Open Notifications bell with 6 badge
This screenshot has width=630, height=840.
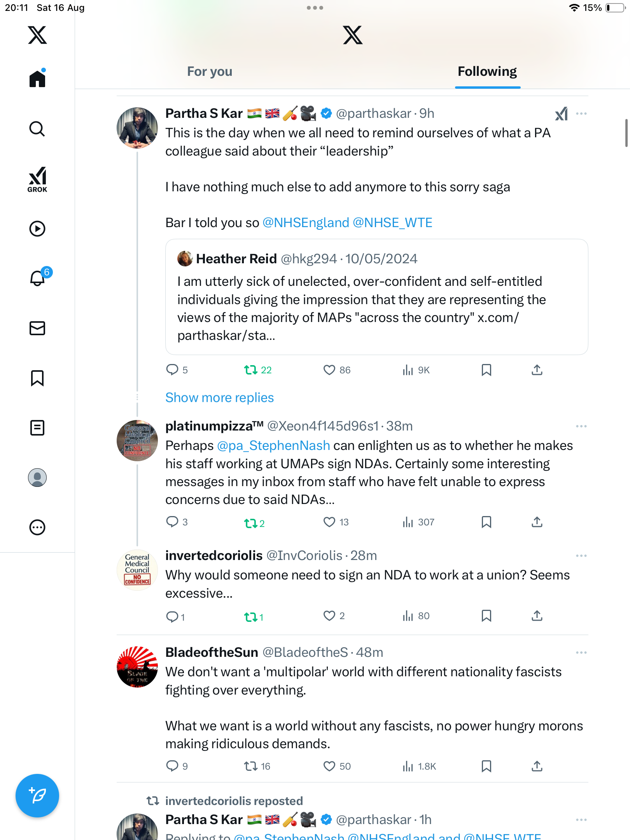click(38, 278)
